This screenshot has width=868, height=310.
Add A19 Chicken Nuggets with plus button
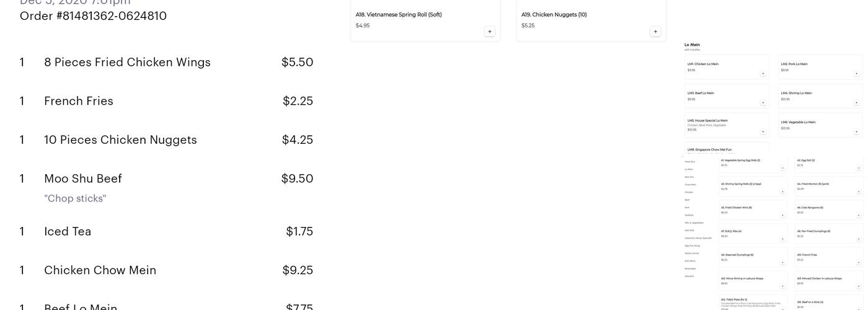tap(655, 32)
